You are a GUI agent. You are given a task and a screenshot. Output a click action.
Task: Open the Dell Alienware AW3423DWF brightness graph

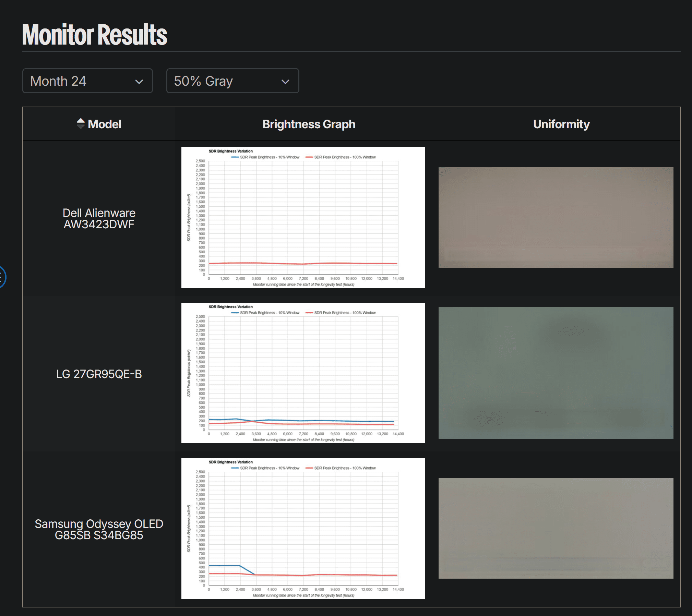coord(303,217)
